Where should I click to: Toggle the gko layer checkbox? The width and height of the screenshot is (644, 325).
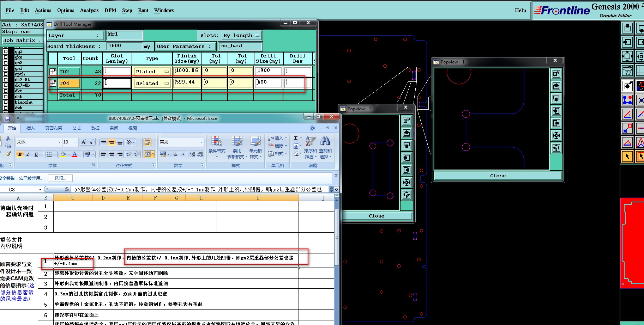[6, 57]
